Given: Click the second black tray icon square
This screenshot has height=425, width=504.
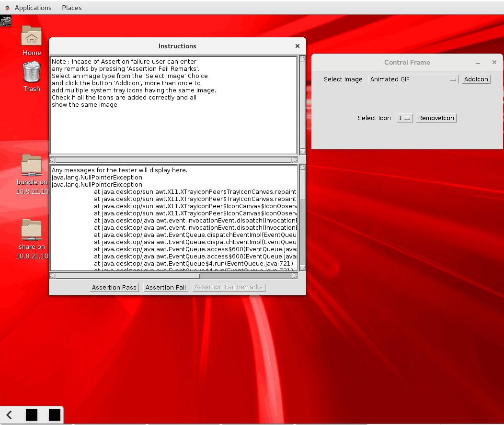Looking at the screenshot, I should coord(55,415).
